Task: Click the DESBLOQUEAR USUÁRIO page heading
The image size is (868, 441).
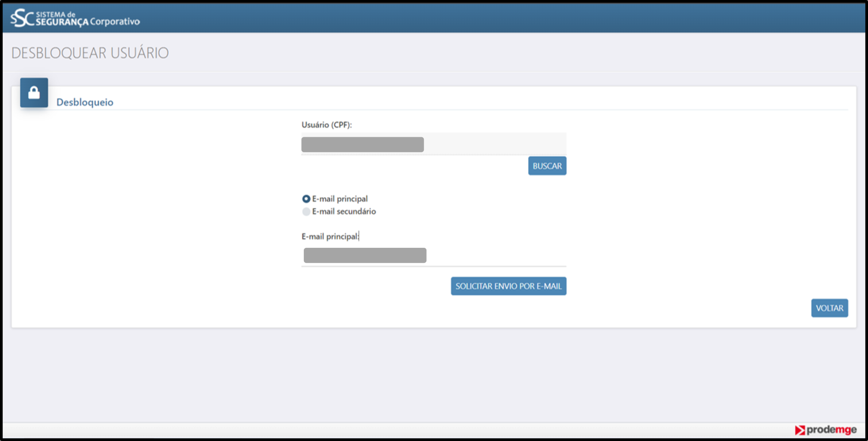Action: 90,53
